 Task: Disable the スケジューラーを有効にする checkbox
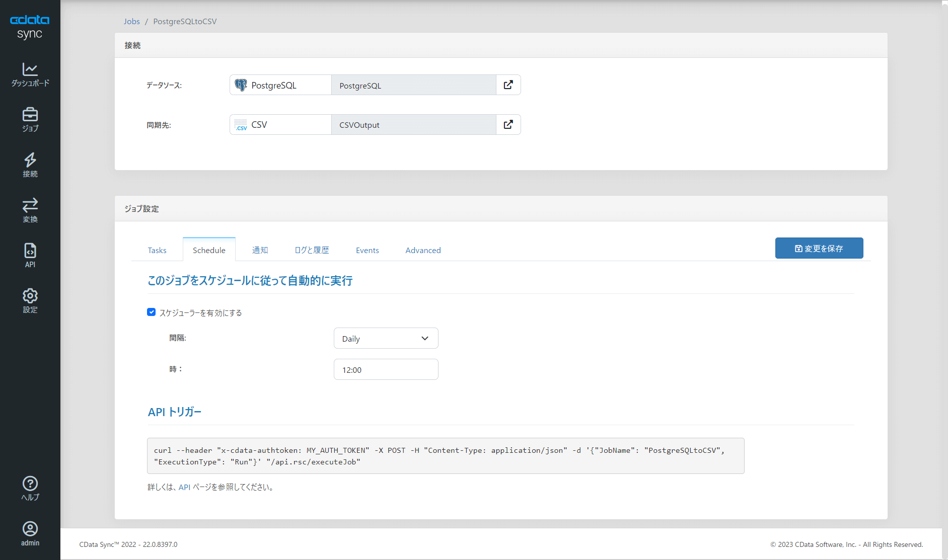pos(152,312)
